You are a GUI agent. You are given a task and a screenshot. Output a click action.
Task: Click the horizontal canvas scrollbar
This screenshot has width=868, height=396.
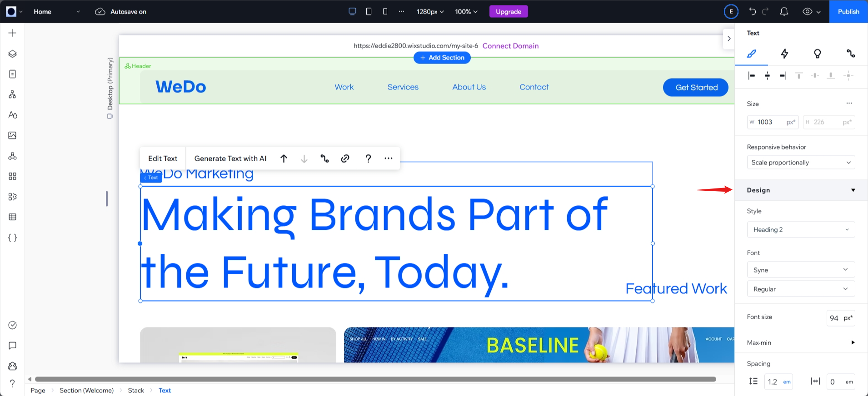375,379
